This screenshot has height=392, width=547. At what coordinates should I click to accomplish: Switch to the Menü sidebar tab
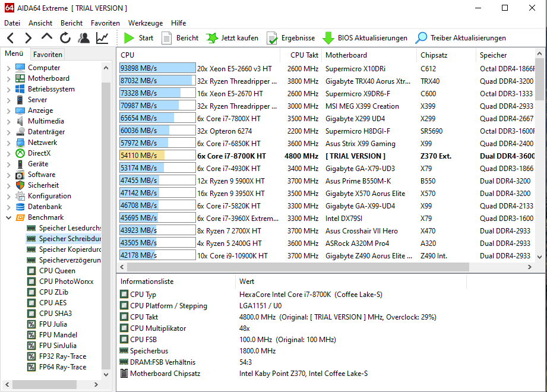click(x=14, y=53)
